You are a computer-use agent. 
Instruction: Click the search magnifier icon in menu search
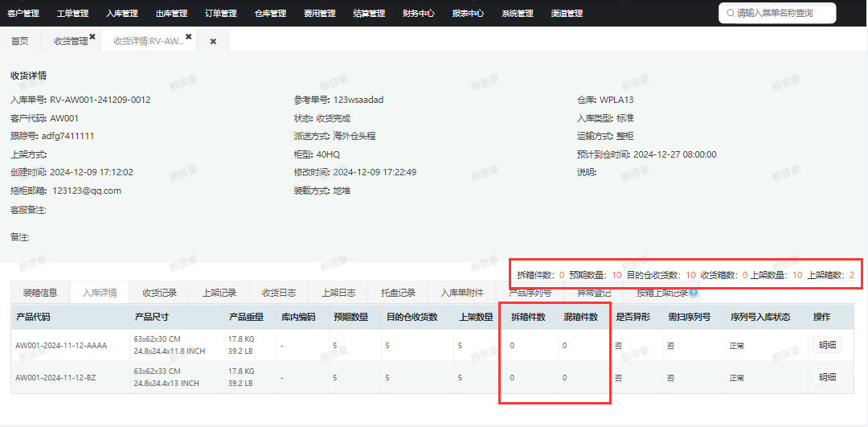[x=730, y=14]
